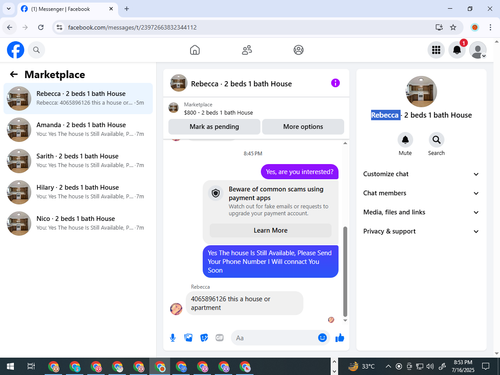Click the address bar URL
Screen dimensions: 500x375
[132, 27]
